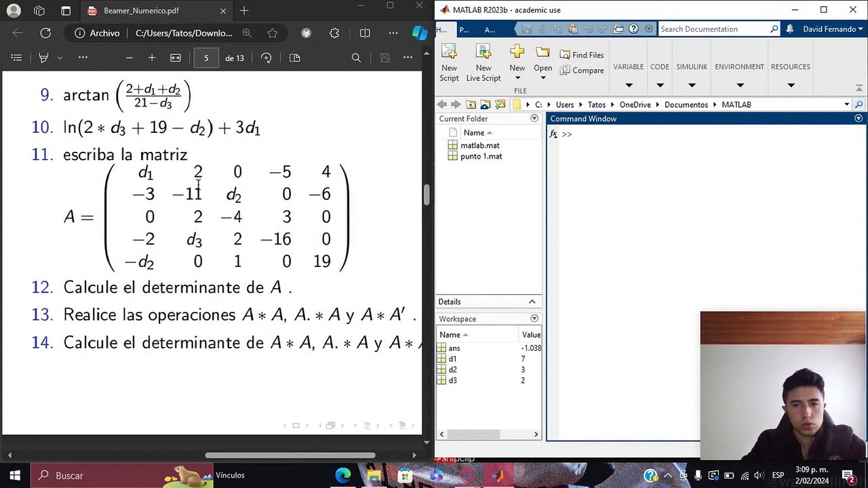Add this page to Edge favorites
The height and width of the screenshot is (488, 868).
[x=273, y=33]
